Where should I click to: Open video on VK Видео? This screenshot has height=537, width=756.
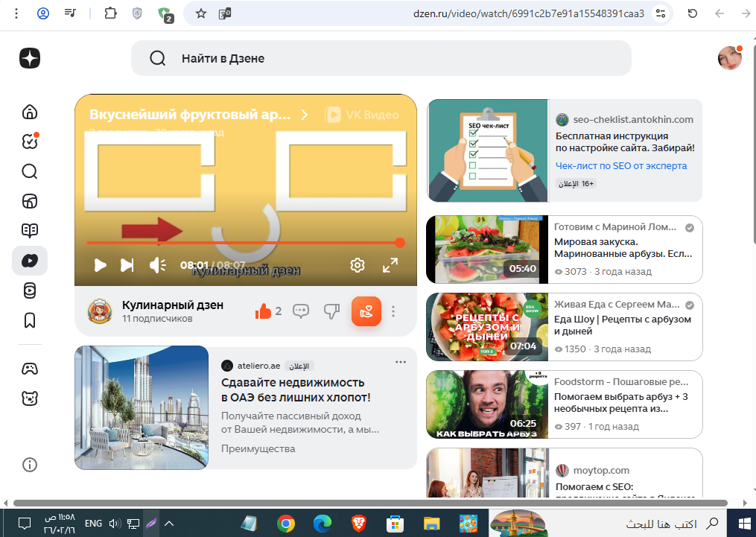[x=362, y=115]
